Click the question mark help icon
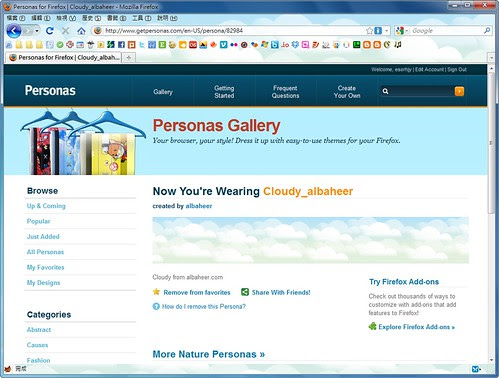 tap(156, 306)
